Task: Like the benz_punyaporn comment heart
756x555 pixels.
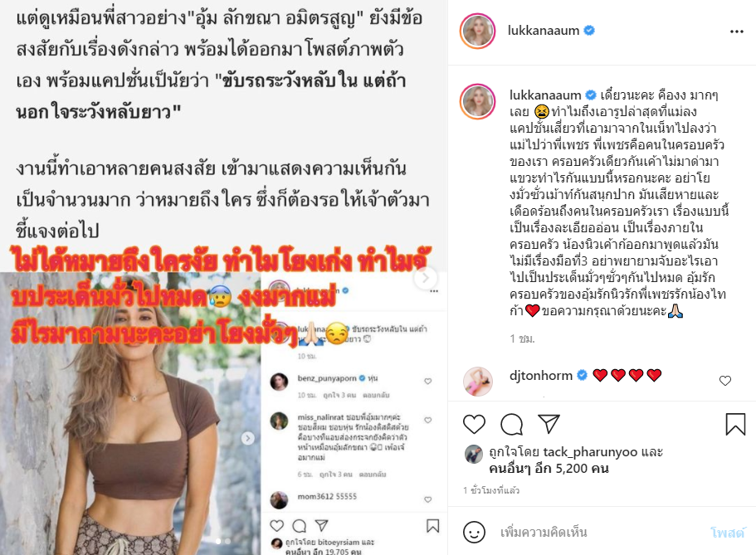Action: pyautogui.click(x=427, y=382)
